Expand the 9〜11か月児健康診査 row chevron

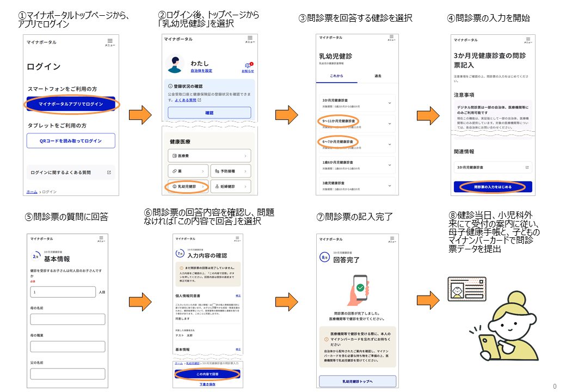(x=390, y=124)
